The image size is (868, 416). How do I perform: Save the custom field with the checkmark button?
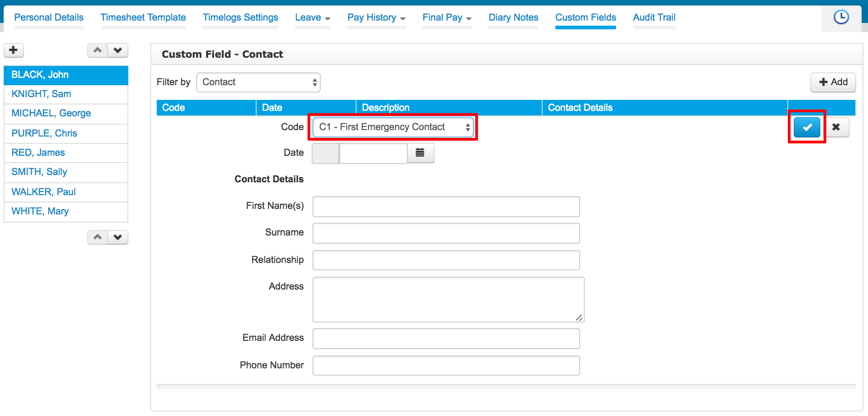807,127
